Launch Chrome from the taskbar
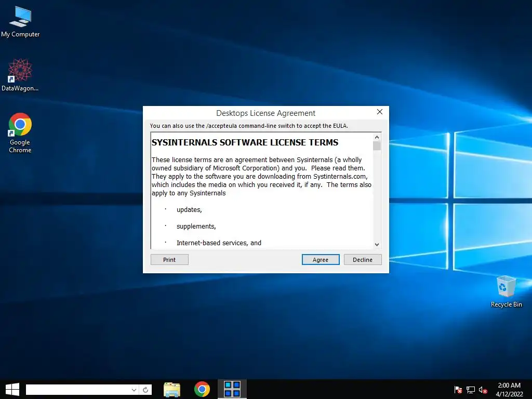The height and width of the screenshot is (399, 532). point(202,389)
